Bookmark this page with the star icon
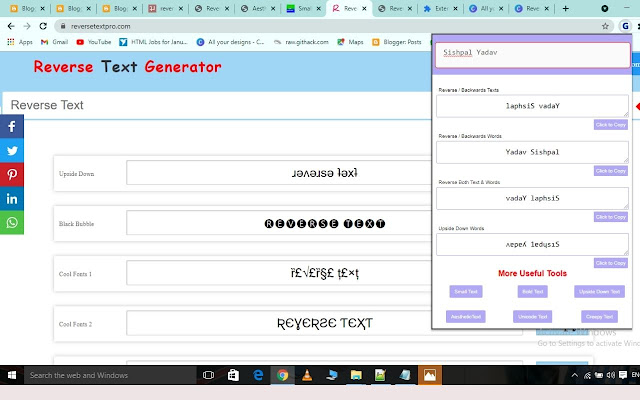Viewport: 640px width, 400px height. click(x=605, y=26)
